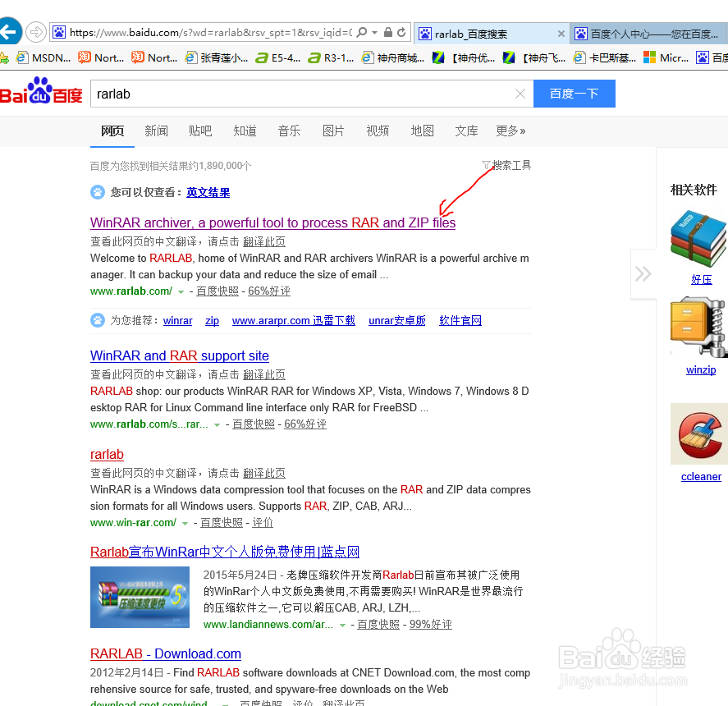This screenshot has width=728, height=706.
Task: Expand dropdown arrow next to www.win-rar.com/
Action: coord(185,524)
